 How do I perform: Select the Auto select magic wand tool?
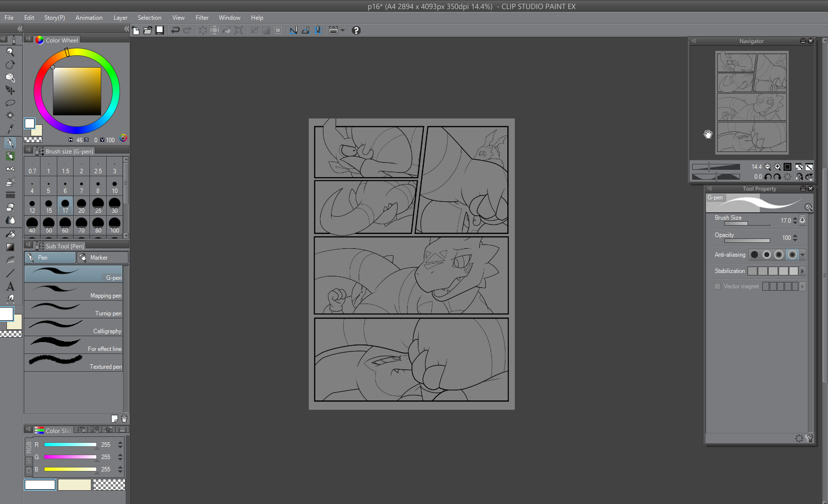[10, 116]
